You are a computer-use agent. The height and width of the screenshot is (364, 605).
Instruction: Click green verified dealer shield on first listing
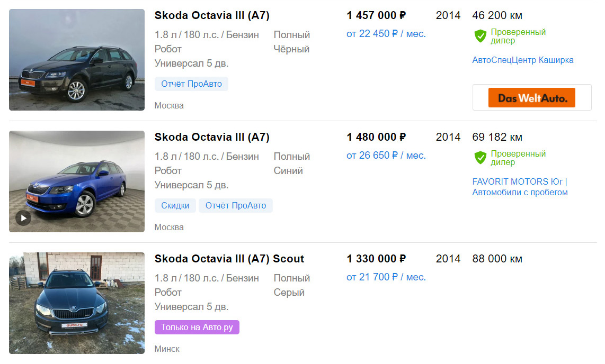tap(481, 36)
